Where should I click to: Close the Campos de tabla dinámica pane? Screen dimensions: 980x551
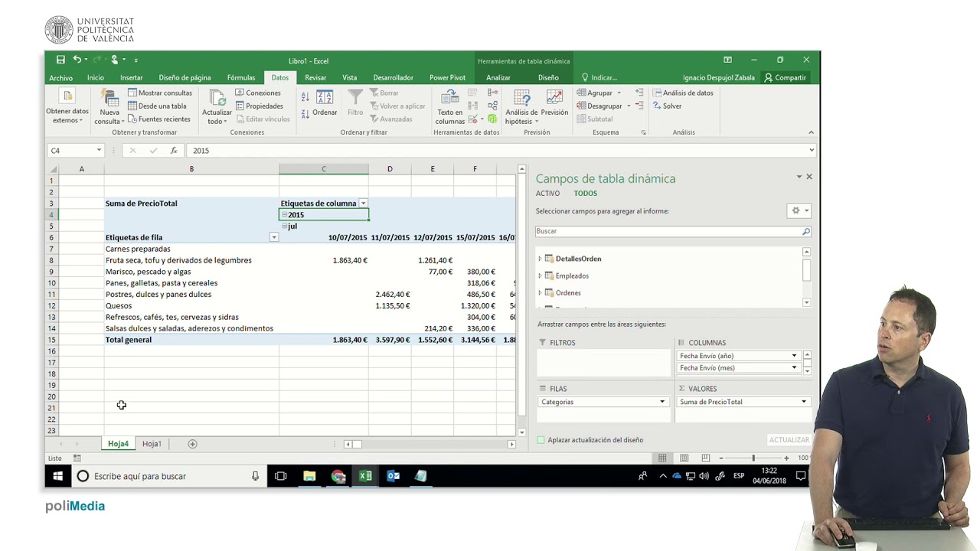coord(809,177)
